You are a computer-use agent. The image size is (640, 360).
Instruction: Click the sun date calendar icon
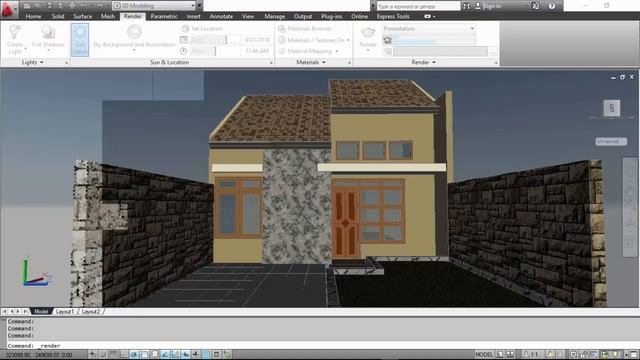(x=184, y=40)
